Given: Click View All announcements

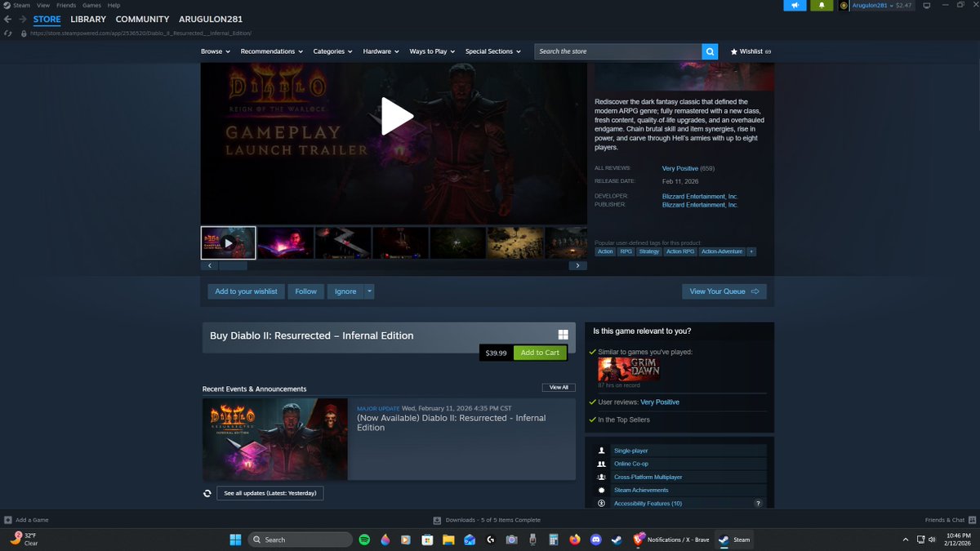Looking at the screenshot, I should (x=559, y=387).
